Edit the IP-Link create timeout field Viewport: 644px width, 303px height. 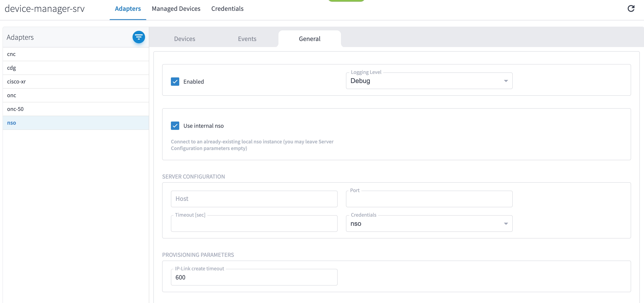tap(254, 277)
